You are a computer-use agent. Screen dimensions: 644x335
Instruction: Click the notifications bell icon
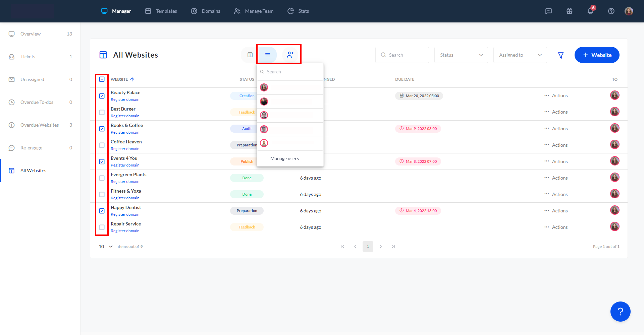coord(590,11)
